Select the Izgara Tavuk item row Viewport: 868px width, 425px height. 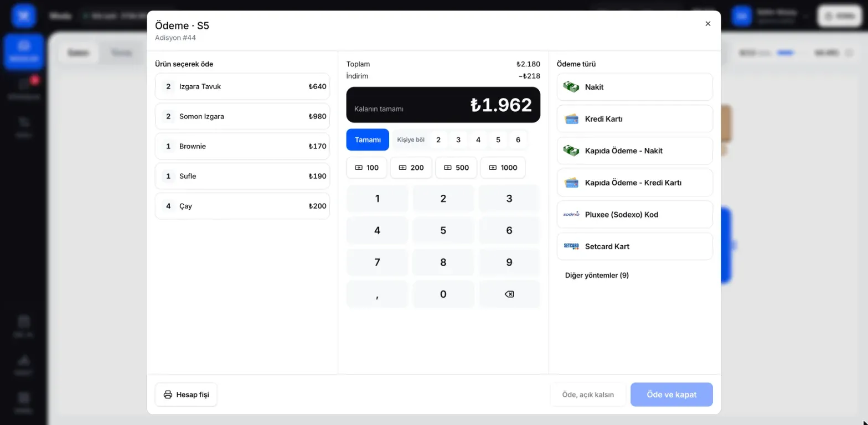(x=242, y=86)
